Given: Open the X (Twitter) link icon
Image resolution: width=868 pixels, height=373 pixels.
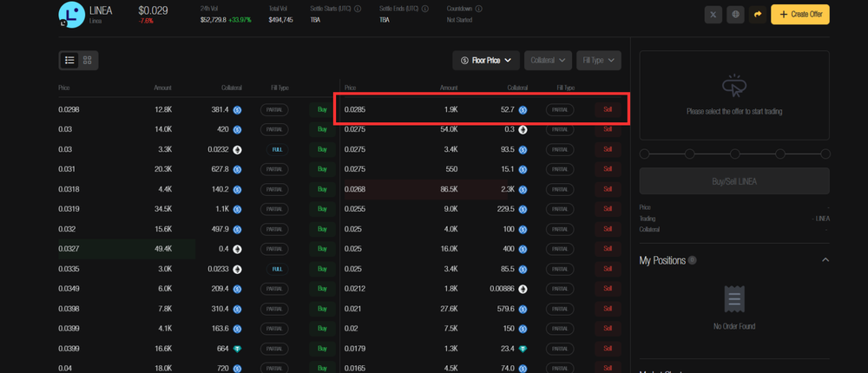Looking at the screenshot, I should [x=713, y=15].
